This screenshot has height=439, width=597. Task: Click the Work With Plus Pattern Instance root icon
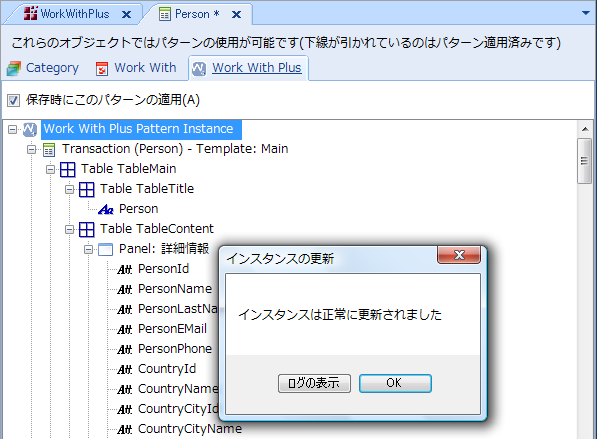pos(30,129)
